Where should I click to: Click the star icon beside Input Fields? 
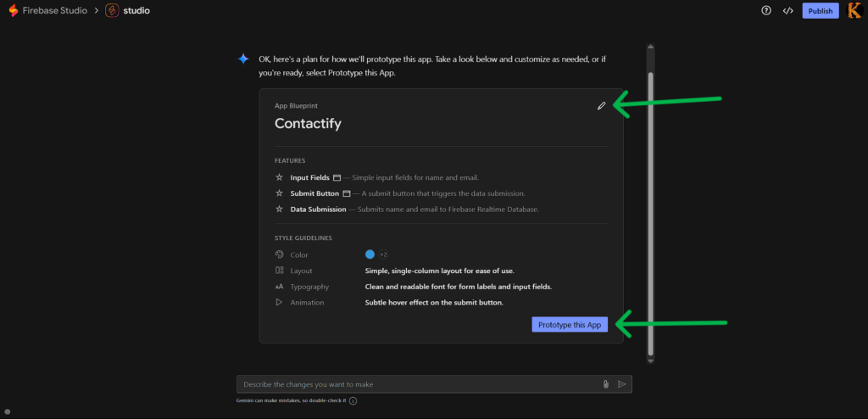pyautogui.click(x=279, y=177)
